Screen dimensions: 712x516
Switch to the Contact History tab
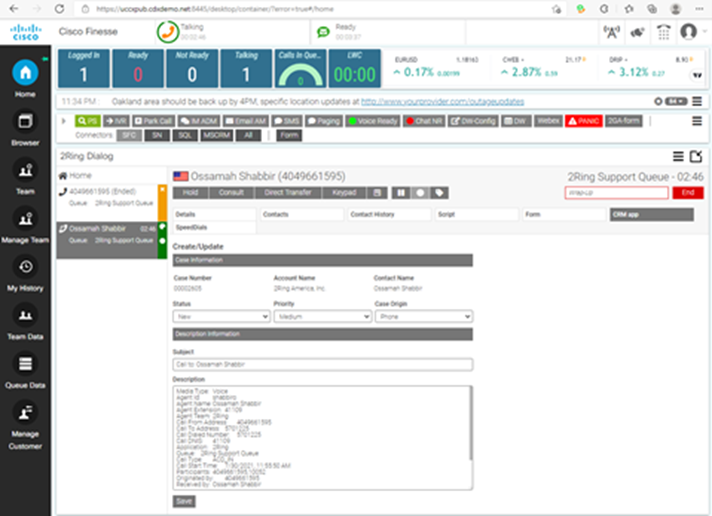(389, 214)
